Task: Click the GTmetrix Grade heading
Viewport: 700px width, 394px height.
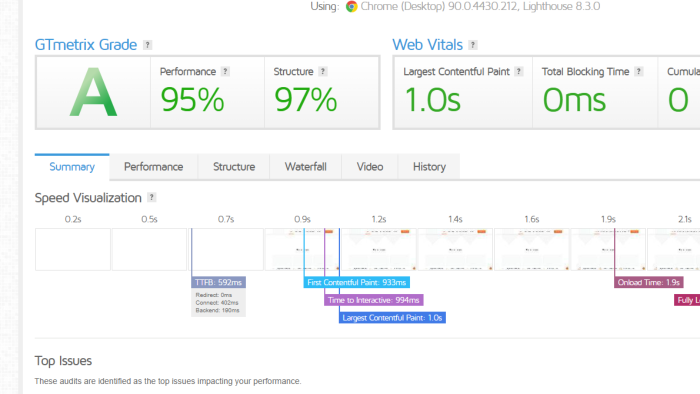Action: [x=86, y=45]
